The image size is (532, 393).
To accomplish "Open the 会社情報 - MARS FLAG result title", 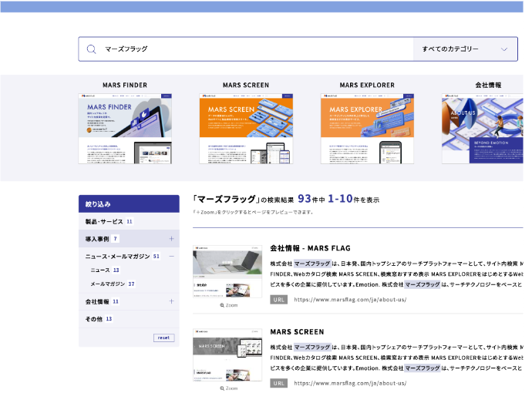I will 310,248.
